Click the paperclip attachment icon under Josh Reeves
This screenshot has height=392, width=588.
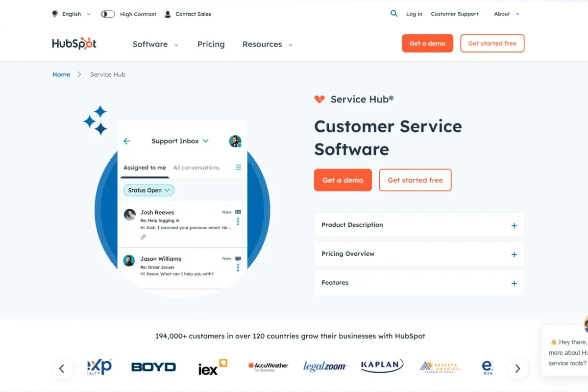(x=143, y=237)
